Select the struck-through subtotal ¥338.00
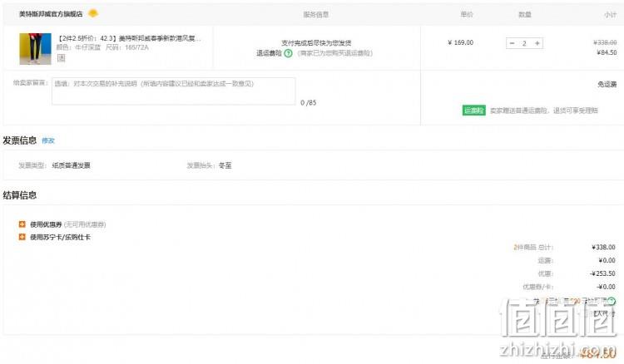 605,42
